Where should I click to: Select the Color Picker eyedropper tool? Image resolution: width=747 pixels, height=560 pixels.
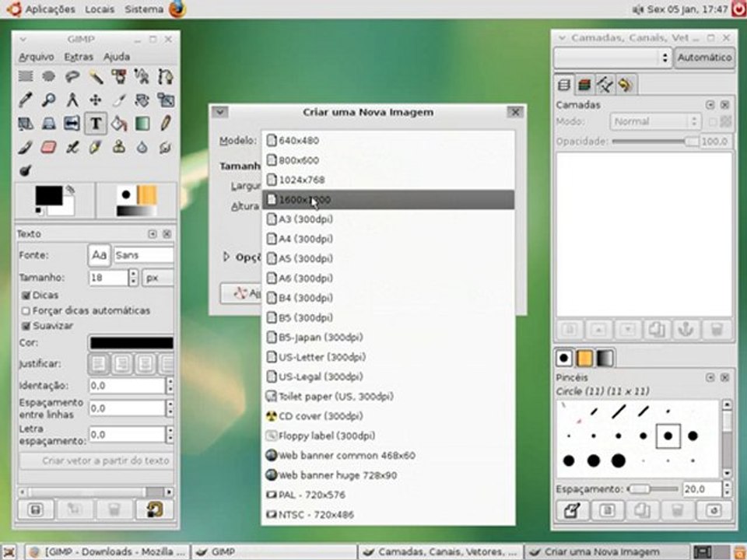pos(26,100)
